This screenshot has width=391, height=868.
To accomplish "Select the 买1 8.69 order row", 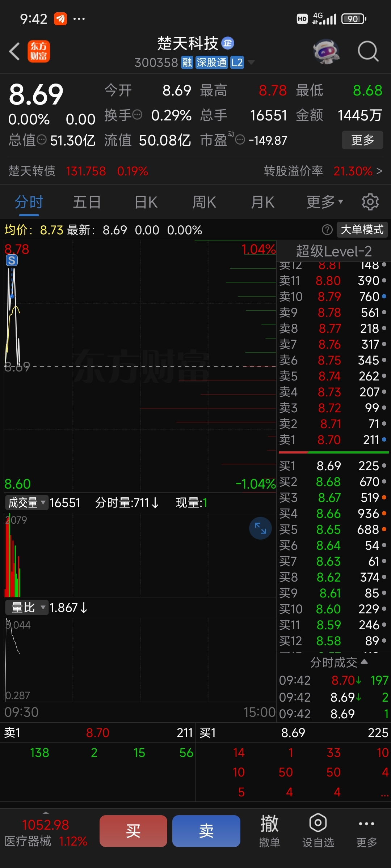I will pyautogui.click(x=333, y=466).
